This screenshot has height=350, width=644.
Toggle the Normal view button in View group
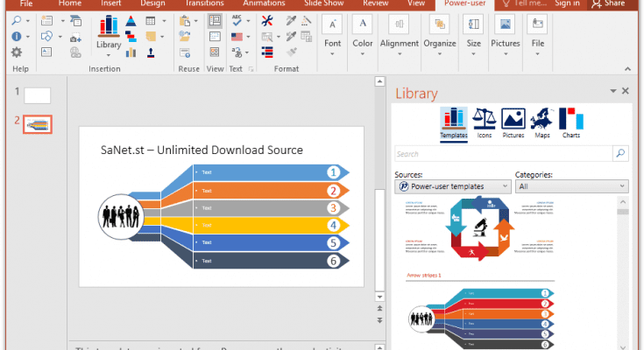point(215,20)
